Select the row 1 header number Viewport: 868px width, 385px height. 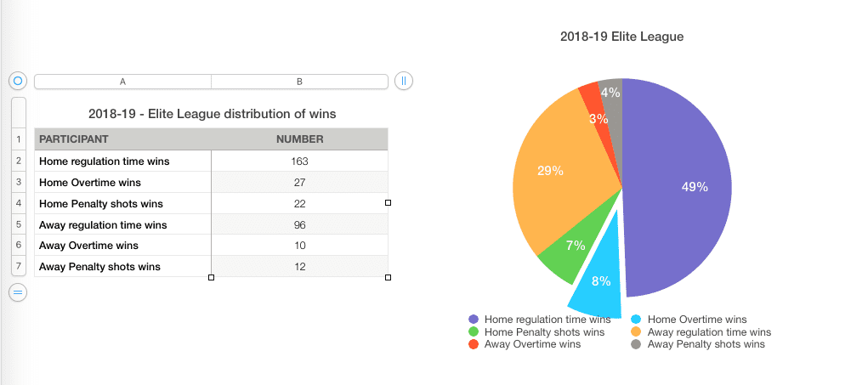click(x=18, y=139)
